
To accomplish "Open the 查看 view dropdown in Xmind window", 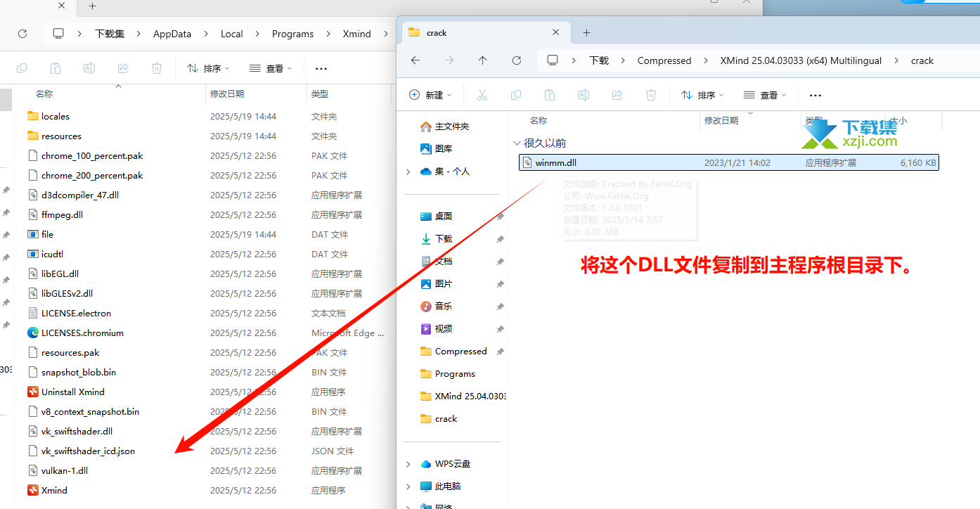I will (x=271, y=68).
